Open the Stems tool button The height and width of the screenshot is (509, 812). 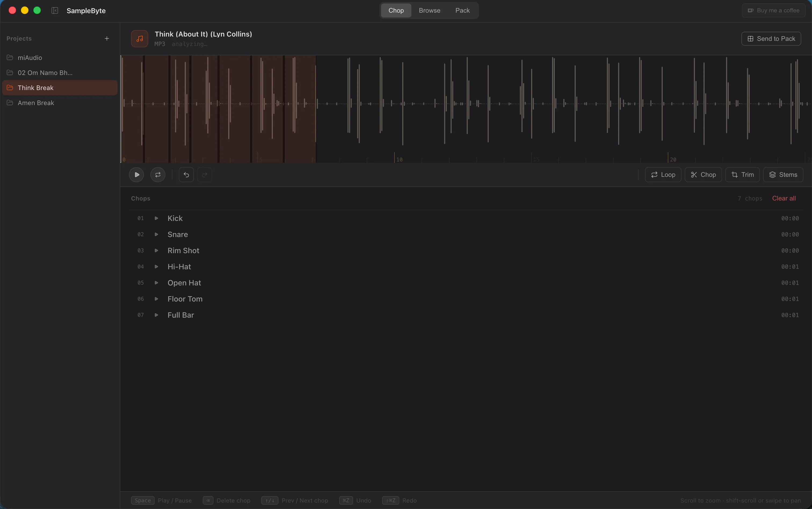(x=783, y=175)
